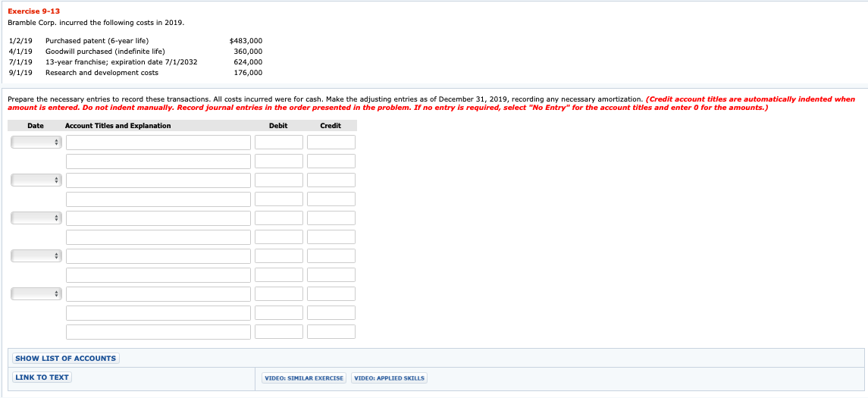This screenshot has width=868, height=398.
Task: Focus the second-line Credit field of the second entry
Action: (331, 199)
